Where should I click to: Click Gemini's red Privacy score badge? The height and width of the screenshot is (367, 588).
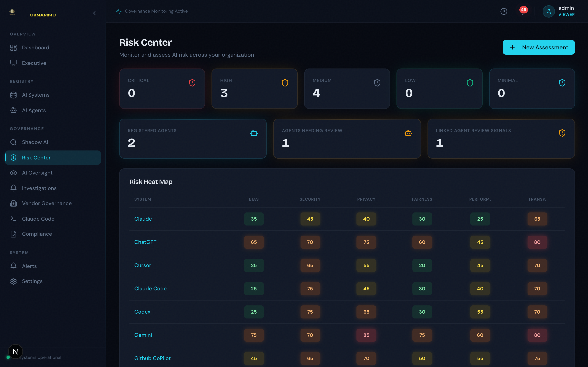coord(366,335)
